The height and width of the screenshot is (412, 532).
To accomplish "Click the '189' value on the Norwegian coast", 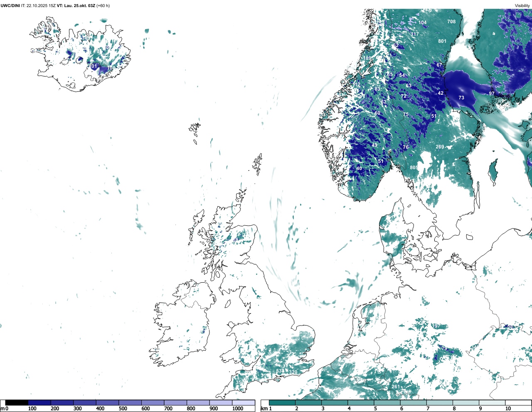I will 368,58.
